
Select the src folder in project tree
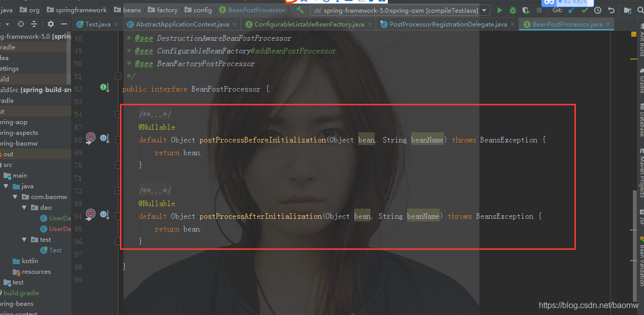click(x=8, y=165)
